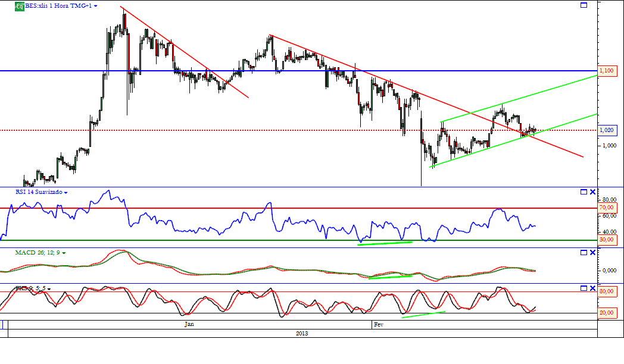Click the Fev label on time axis
The image size is (624, 364).
click(379, 325)
